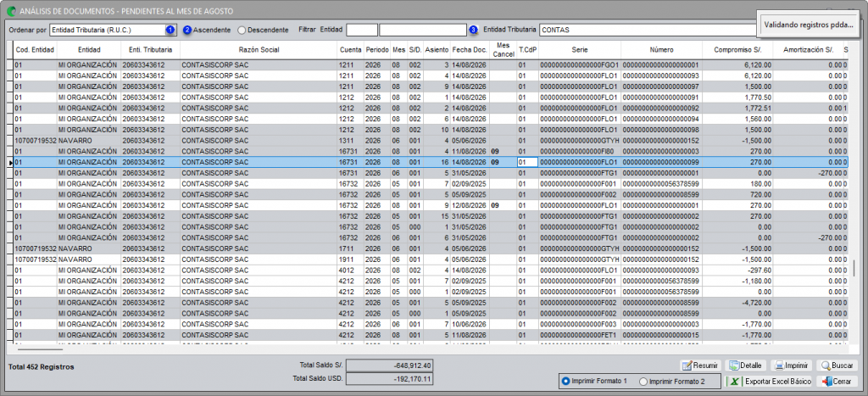Select the Descendente sort option
The width and height of the screenshot is (868, 396).
[263, 30]
